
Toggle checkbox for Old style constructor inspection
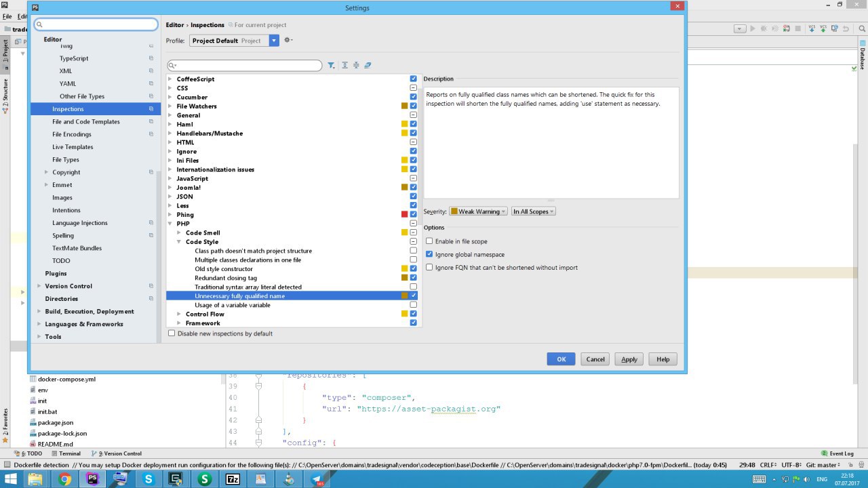[x=414, y=268]
